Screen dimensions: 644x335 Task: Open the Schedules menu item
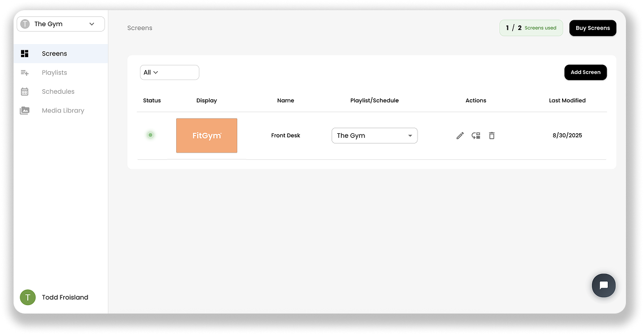61,92
